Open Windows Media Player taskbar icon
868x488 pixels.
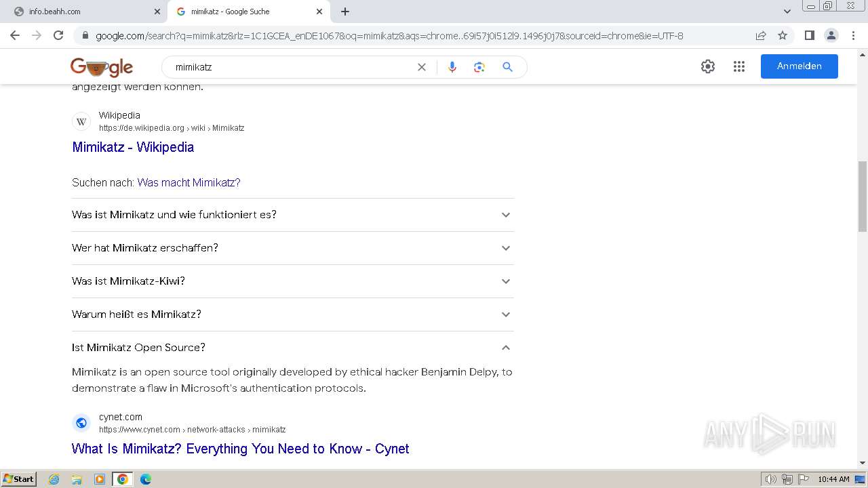coord(100,479)
